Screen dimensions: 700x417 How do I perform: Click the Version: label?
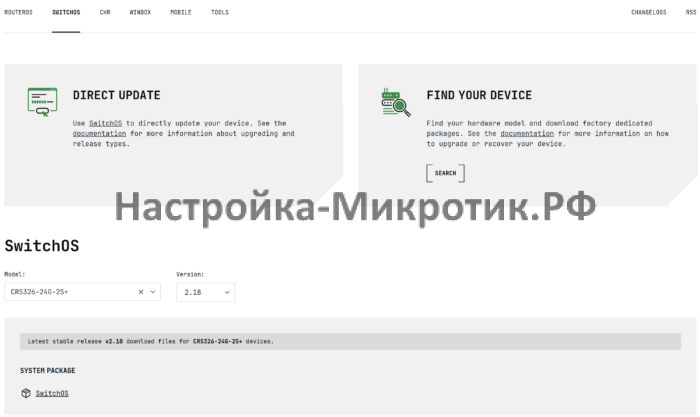[190, 274]
